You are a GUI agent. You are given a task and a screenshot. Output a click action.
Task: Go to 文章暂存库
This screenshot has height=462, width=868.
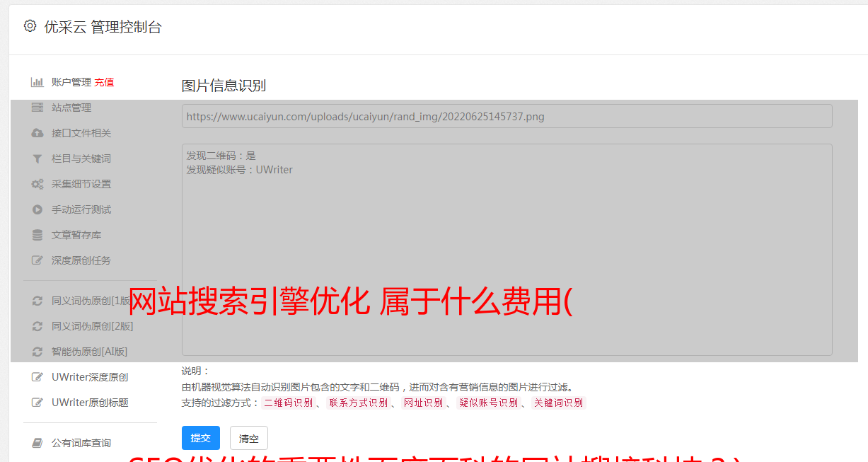(x=76, y=235)
